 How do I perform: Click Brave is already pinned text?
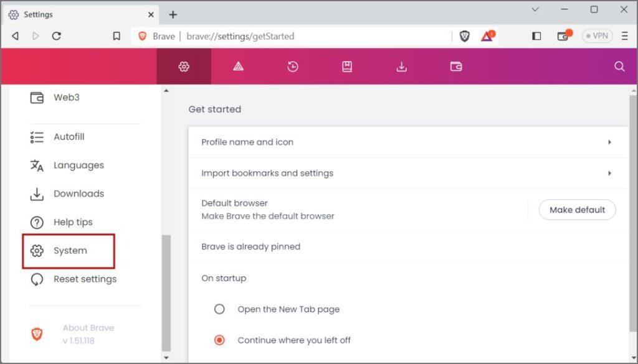250,246
